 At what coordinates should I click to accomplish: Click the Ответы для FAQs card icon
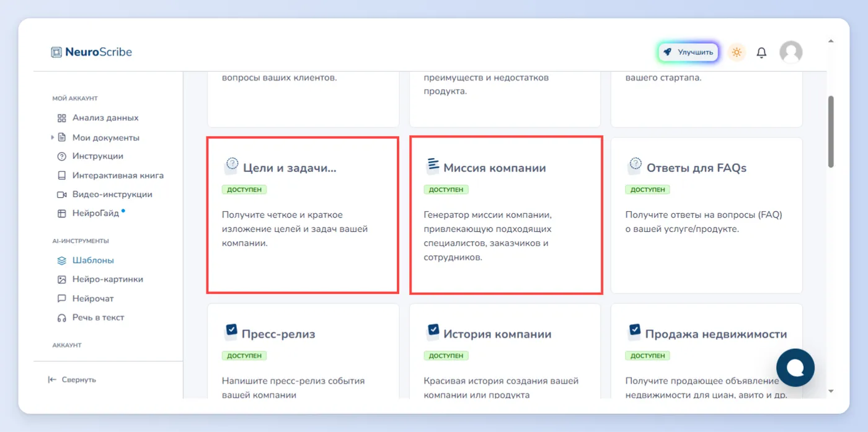coord(634,166)
